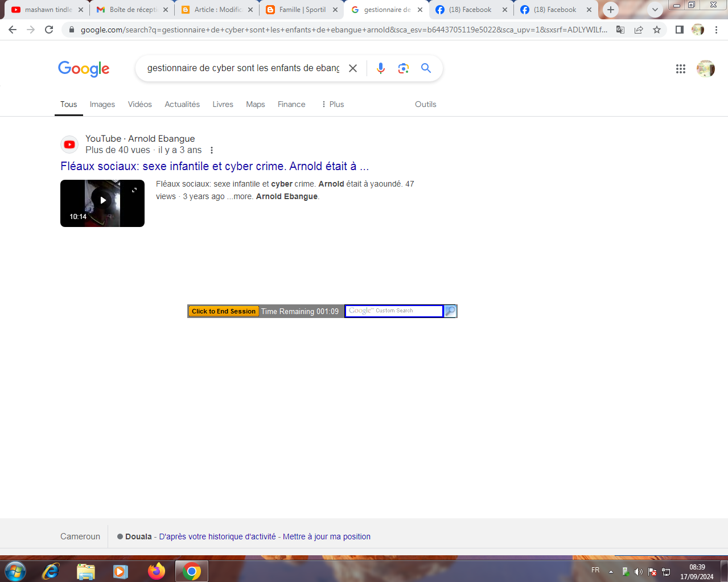Select the Maps search filter
The height and width of the screenshot is (582, 728).
pos(256,104)
